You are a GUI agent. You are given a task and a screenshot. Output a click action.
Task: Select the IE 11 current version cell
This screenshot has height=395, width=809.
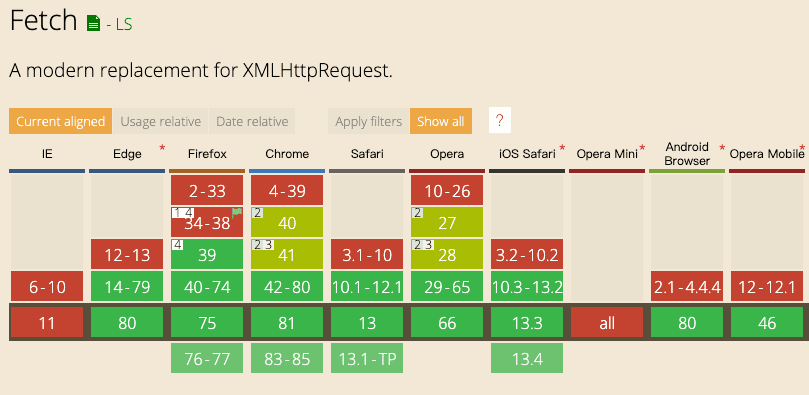pyautogui.click(x=47, y=323)
